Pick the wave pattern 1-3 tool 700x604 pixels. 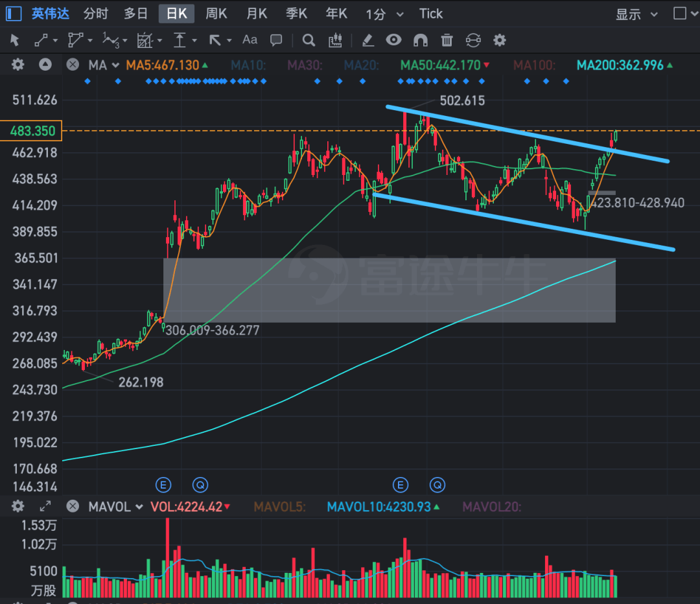tap(111, 40)
